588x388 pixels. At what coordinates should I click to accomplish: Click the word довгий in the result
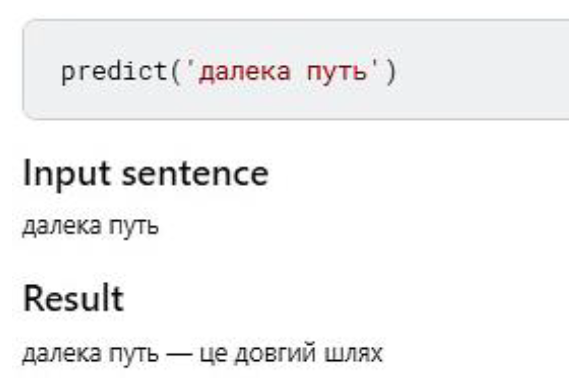(275, 353)
